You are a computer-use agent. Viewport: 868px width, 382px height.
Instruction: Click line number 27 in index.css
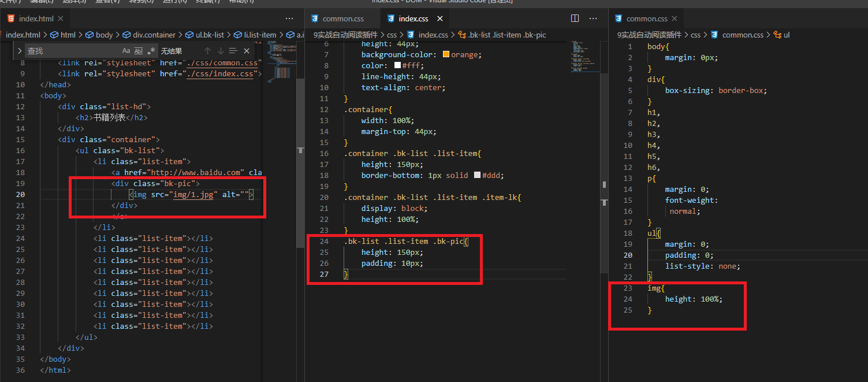point(324,274)
